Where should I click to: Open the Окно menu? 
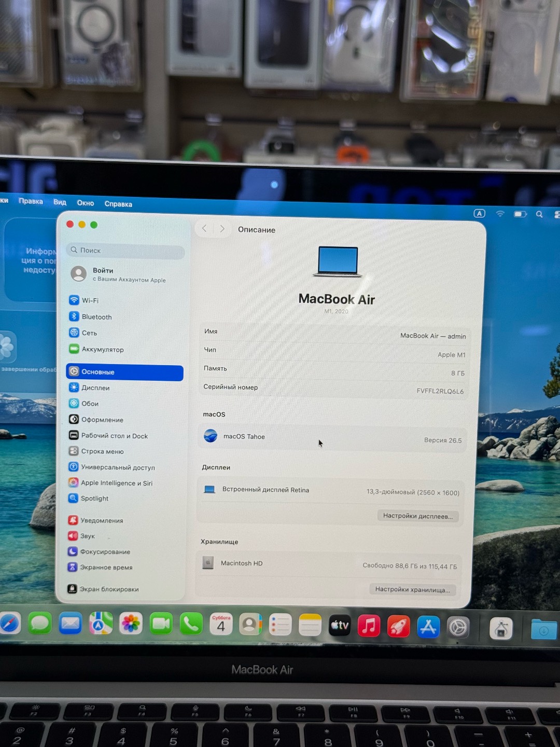(x=86, y=203)
